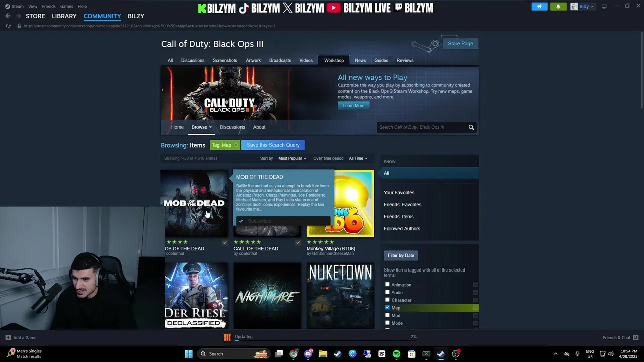This screenshot has width=644, height=362.
Task: Enable the Audio tag checkbox
Action: pyautogui.click(x=387, y=292)
